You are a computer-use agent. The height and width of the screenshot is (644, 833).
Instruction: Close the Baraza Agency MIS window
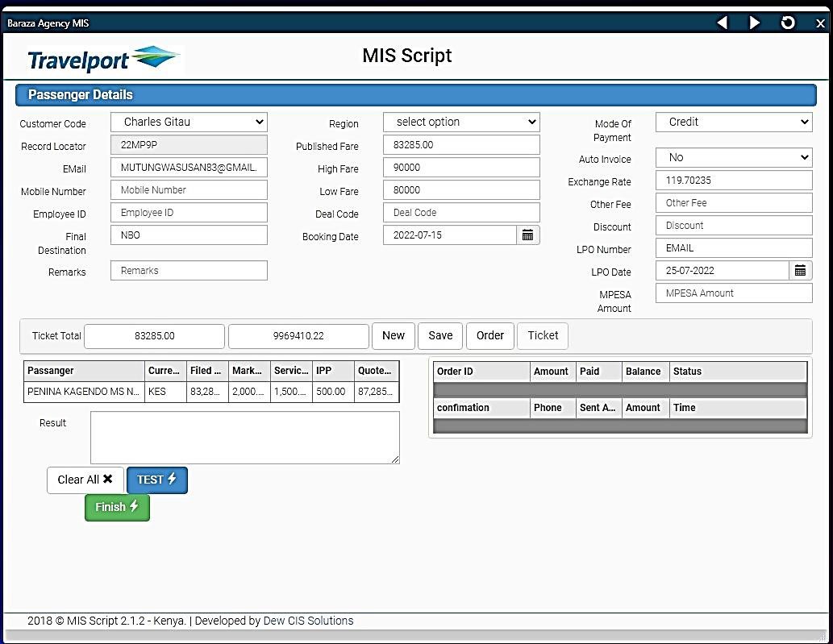(x=820, y=23)
